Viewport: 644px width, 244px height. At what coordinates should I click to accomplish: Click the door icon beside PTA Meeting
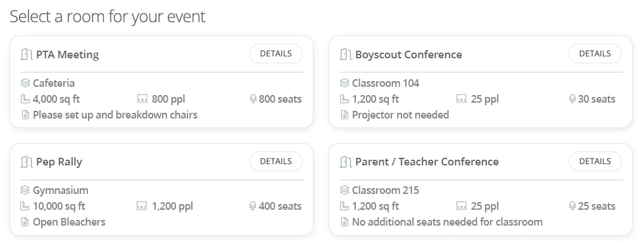point(27,55)
